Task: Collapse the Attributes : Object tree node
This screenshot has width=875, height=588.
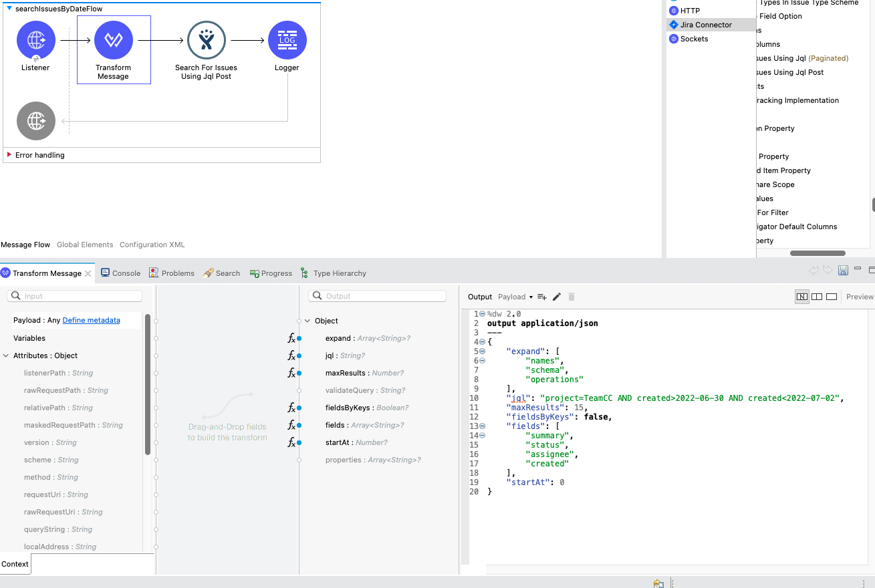Action: (6, 356)
